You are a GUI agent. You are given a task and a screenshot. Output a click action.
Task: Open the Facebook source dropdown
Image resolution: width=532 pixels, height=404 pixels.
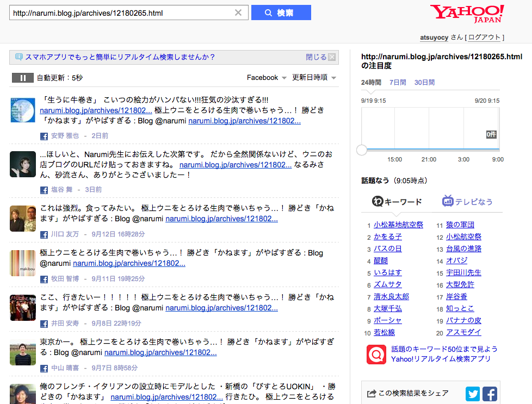(267, 78)
